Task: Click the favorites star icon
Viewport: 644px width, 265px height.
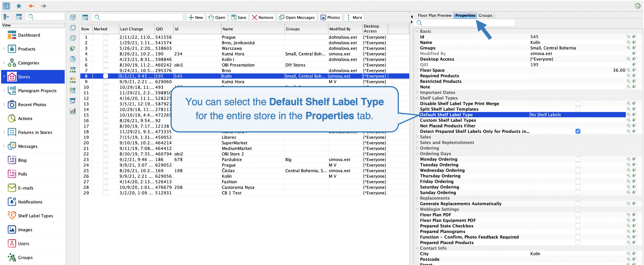Action: pyautogui.click(x=19, y=6)
